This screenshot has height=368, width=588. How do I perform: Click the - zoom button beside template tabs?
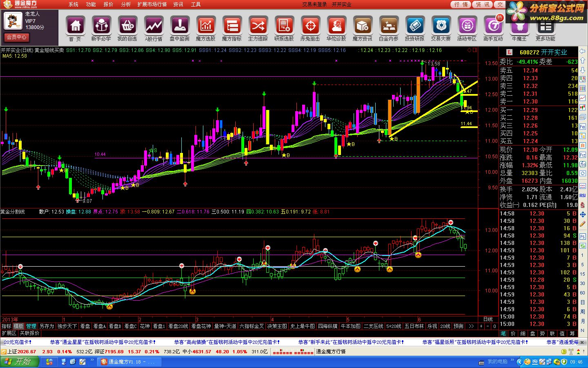(x=488, y=326)
